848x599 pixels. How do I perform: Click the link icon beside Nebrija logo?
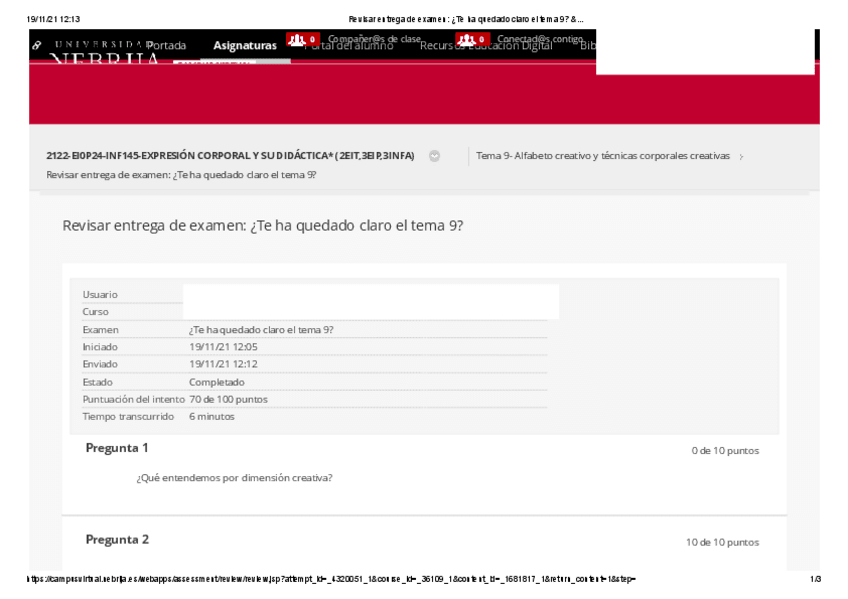coord(37,45)
